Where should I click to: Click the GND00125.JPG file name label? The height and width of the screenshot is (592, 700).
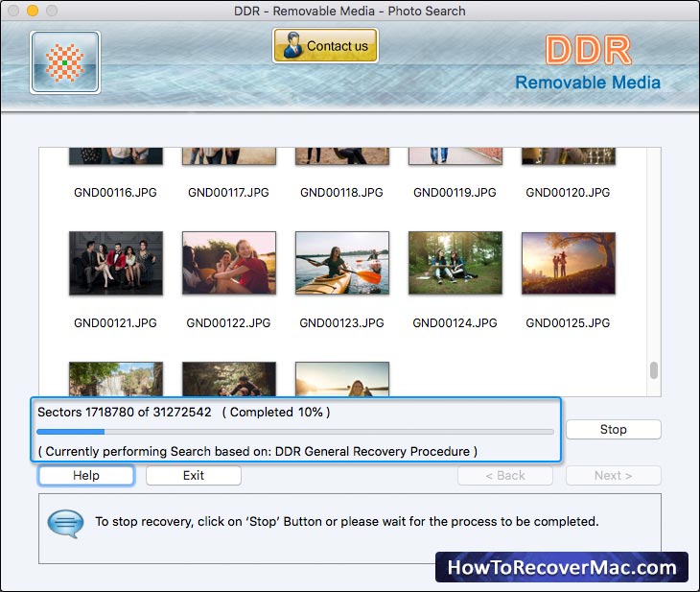point(568,323)
